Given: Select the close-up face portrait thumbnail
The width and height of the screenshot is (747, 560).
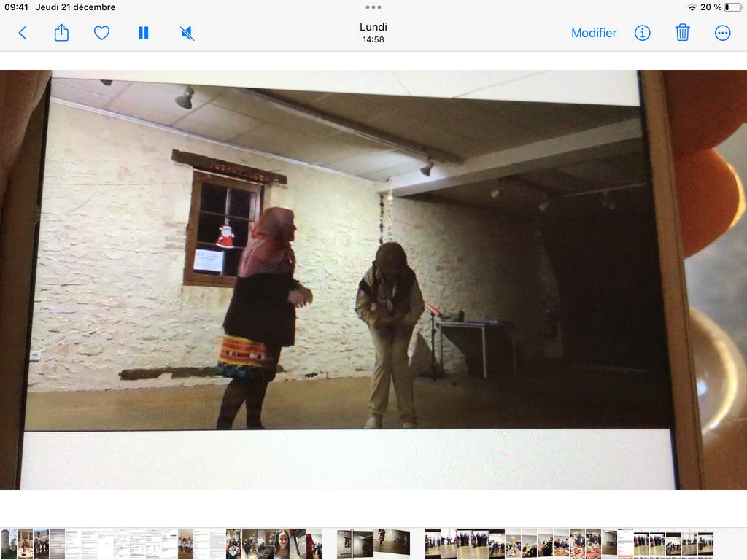Looking at the screenshot, I should click(282, 543).
